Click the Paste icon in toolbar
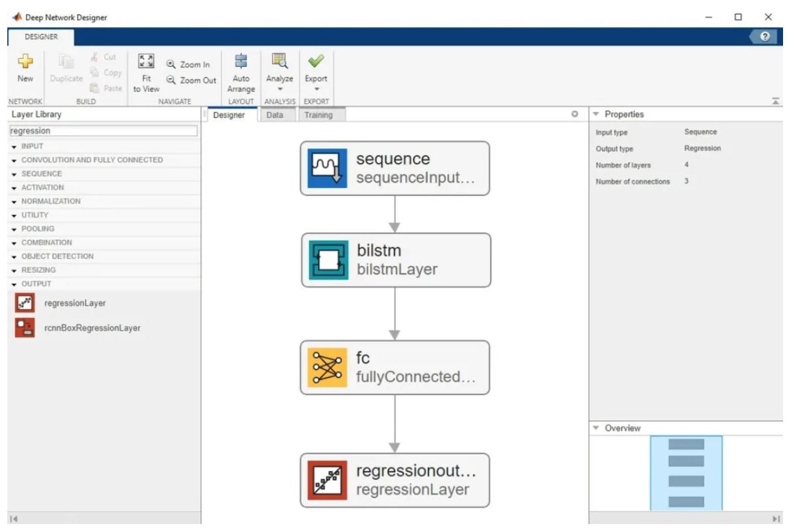Image resolution: width=793 pixels, height=532 pixels. (x=94, y=88)
